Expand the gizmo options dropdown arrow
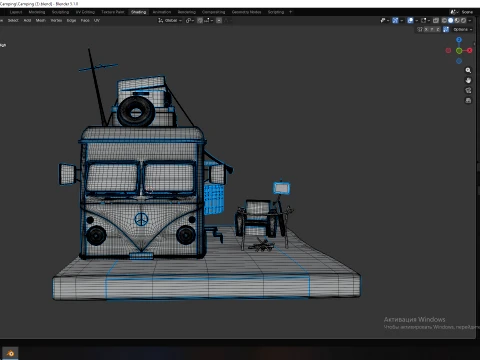 click(402, 20)
